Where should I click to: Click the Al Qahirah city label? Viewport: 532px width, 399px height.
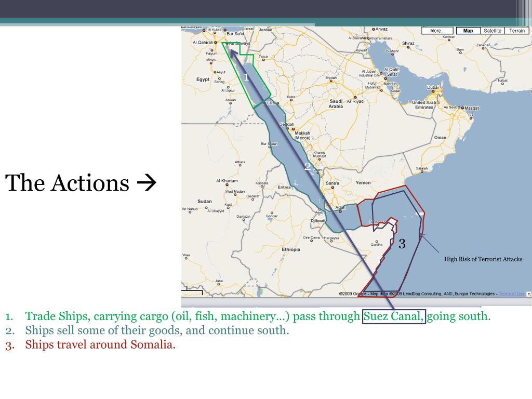click(x=203, y=43)
